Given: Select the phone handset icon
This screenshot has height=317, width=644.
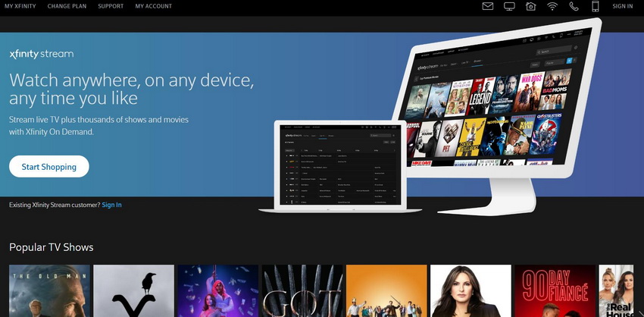Looking at the screenshot, I should [x=574, y=6].
